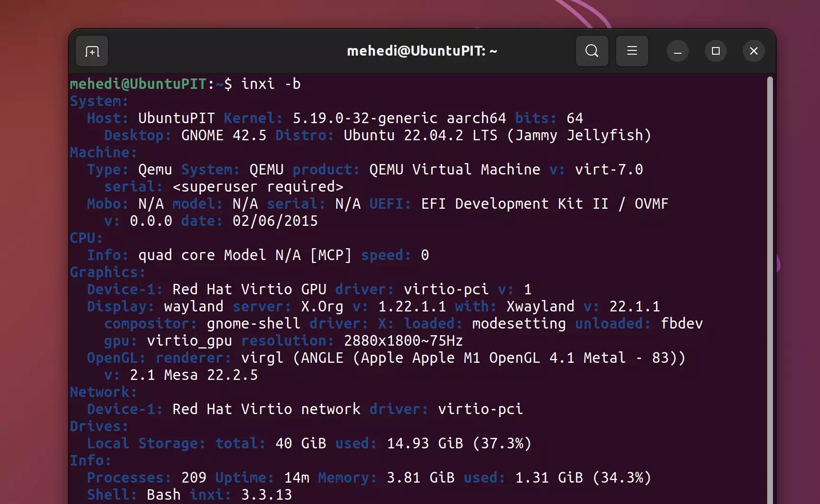Open the terminal search tool

[592, 51]
